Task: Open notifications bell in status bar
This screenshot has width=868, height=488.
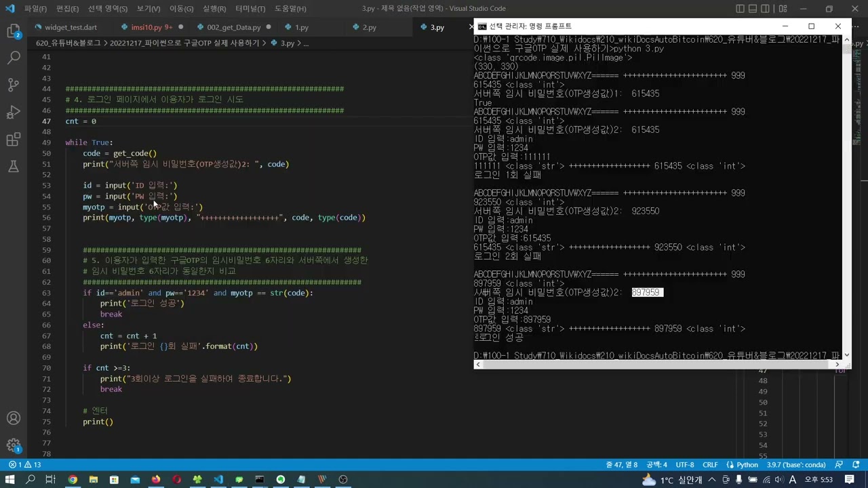Action: (856, 465)
